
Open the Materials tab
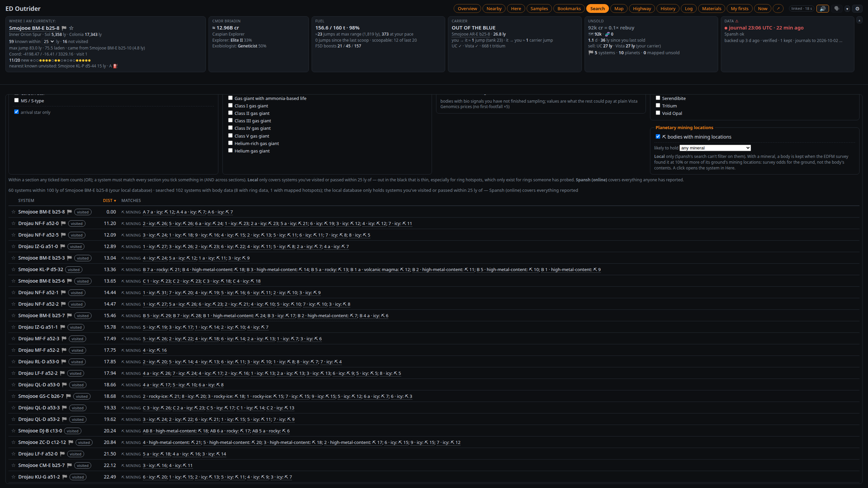pos(711,9)
